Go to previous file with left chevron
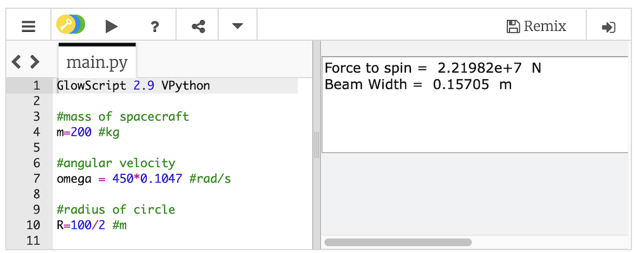Screen dimensions: 644x253 pyautogui.click(x=16, y=62)
